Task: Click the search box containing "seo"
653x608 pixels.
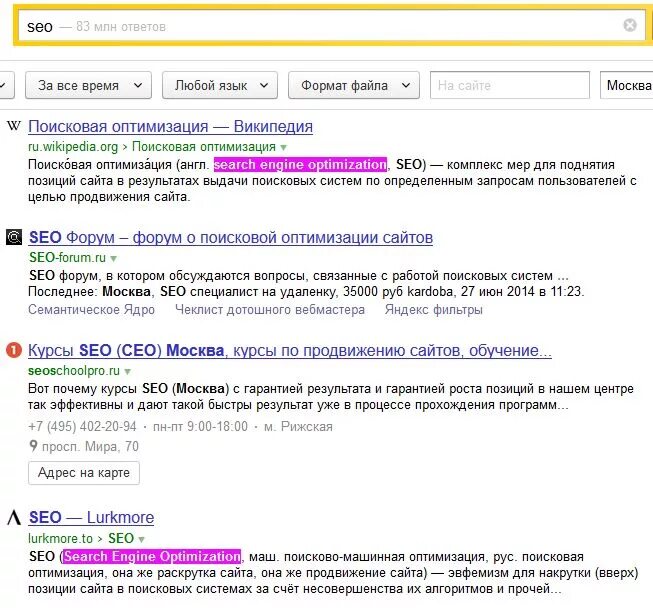Action: pyautogui.click(x=333, y=26)
